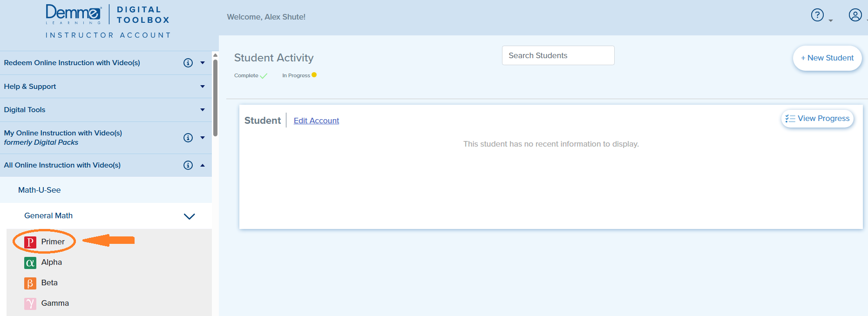Click the Search Students input field

point(558,55)
